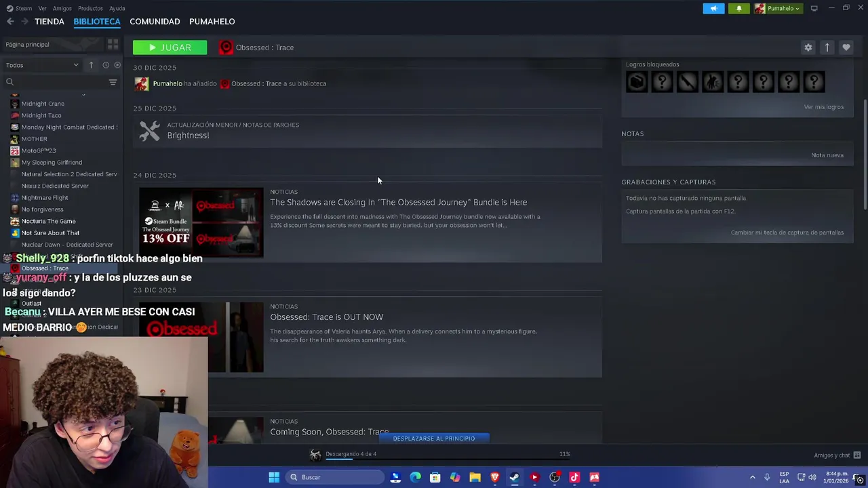868x488 pixels.
Task: Click the Windows taskbar Buscar search box
Action: (x=334, y=477)
